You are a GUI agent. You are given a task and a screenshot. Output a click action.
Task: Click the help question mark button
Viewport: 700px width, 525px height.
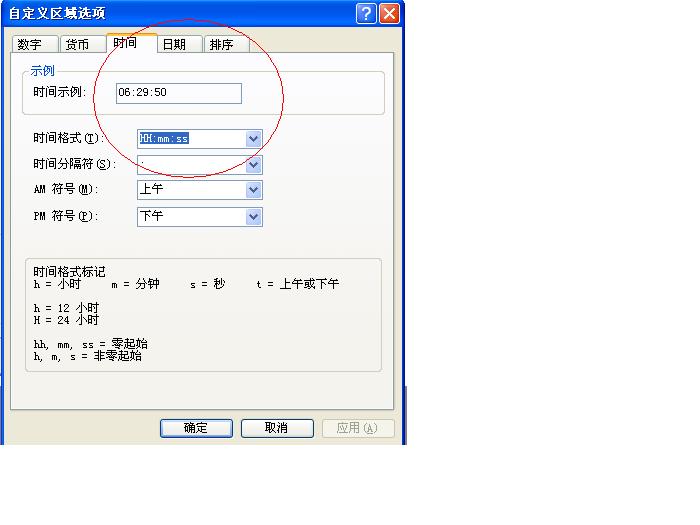(x=367, y=13)
